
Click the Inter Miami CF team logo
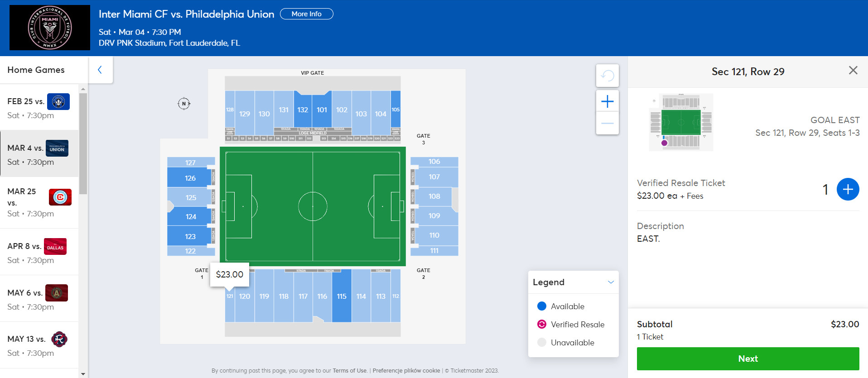pyautogui.click(x=50, y=28)
